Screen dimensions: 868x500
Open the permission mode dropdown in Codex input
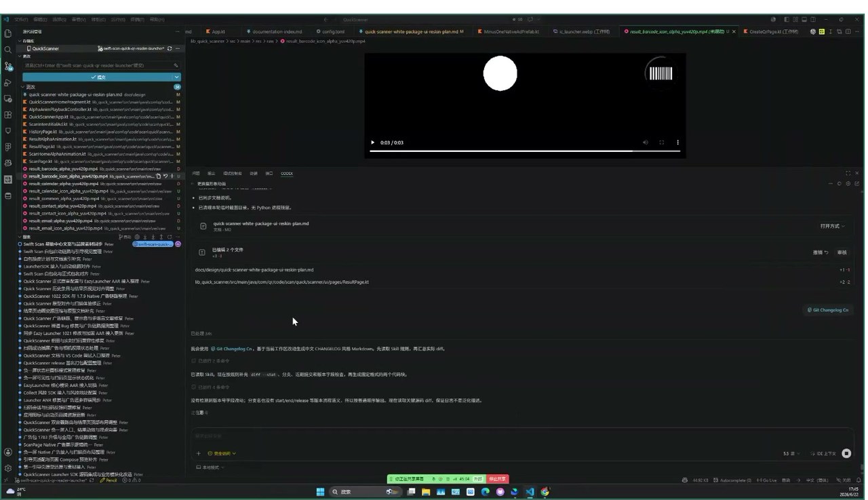tap(222, 453)
